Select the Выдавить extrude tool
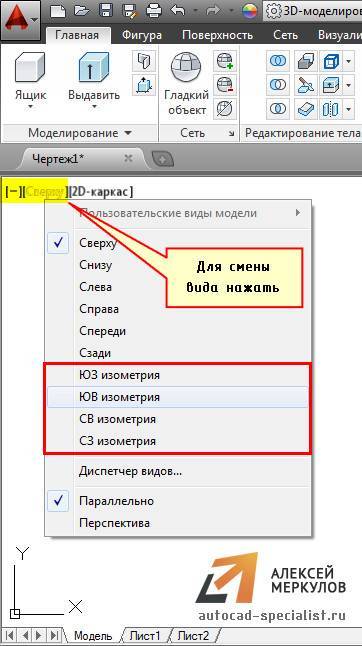This screenshot has width=362, height=646. pos(94,76)
